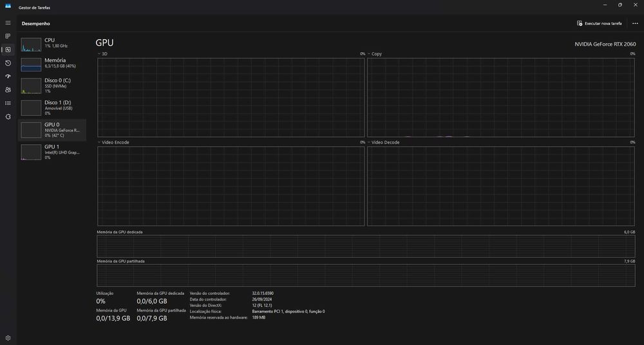Click the Memória da GPU partilhada graph

[366, 275]
